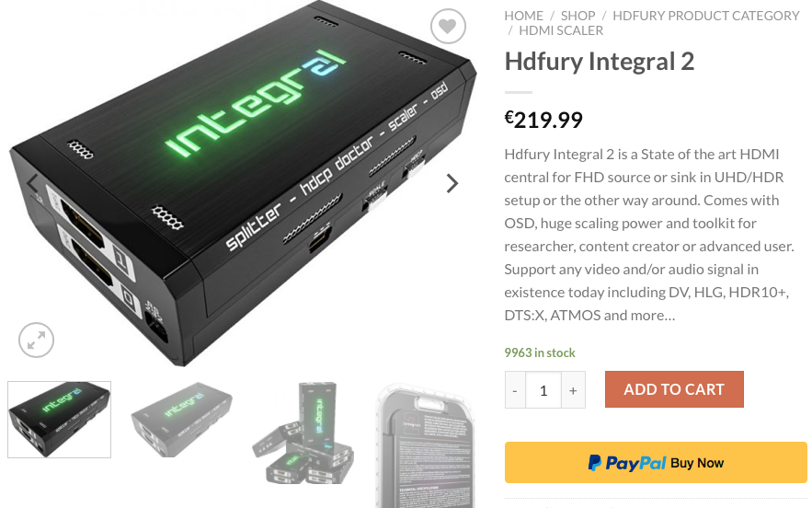Screen dimensions: 812x508
Task: Decrease quantity with the minus button
Action: click(515, 390)
